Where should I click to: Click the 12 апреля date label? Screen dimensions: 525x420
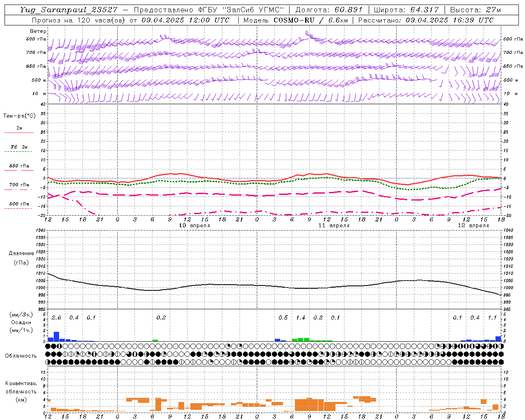click(473, 226)
